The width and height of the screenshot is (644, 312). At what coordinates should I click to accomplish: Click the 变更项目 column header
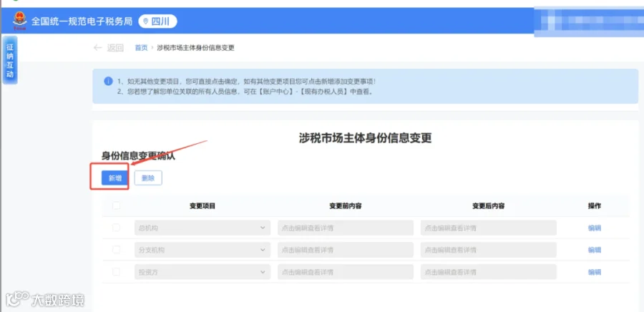coord(203,206)
